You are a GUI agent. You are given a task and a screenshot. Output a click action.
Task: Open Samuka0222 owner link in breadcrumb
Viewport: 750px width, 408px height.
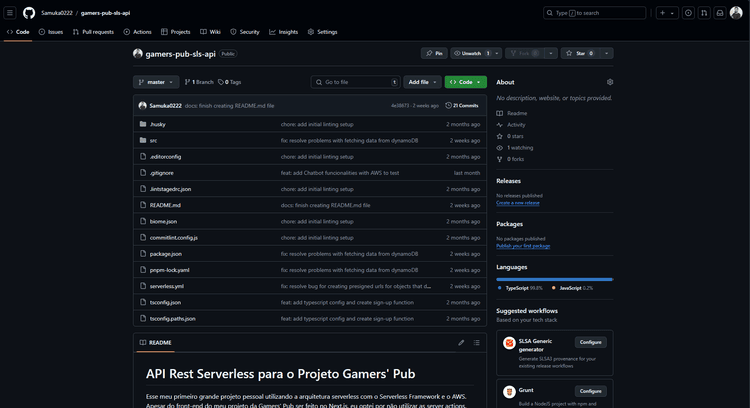(x=56, y=13)
